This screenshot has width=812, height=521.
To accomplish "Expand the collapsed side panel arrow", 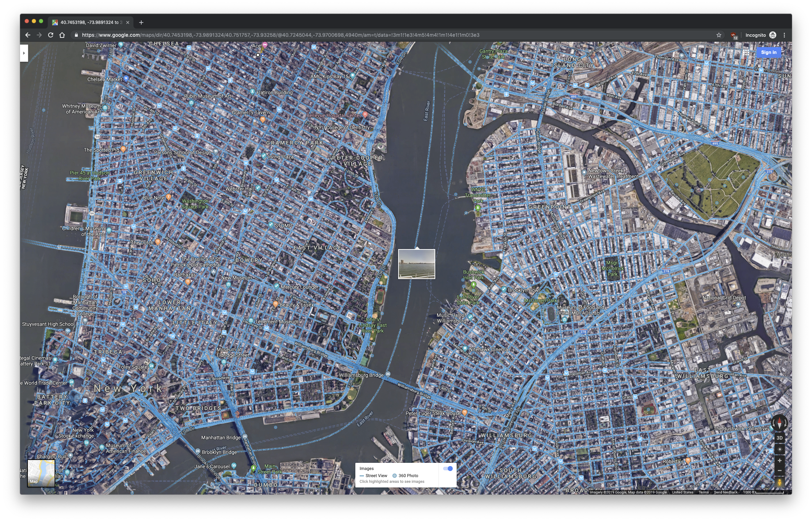I will [24, 53].
